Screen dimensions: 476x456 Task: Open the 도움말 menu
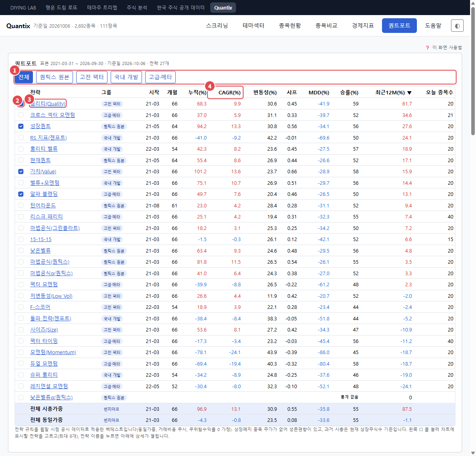[433, 26]
